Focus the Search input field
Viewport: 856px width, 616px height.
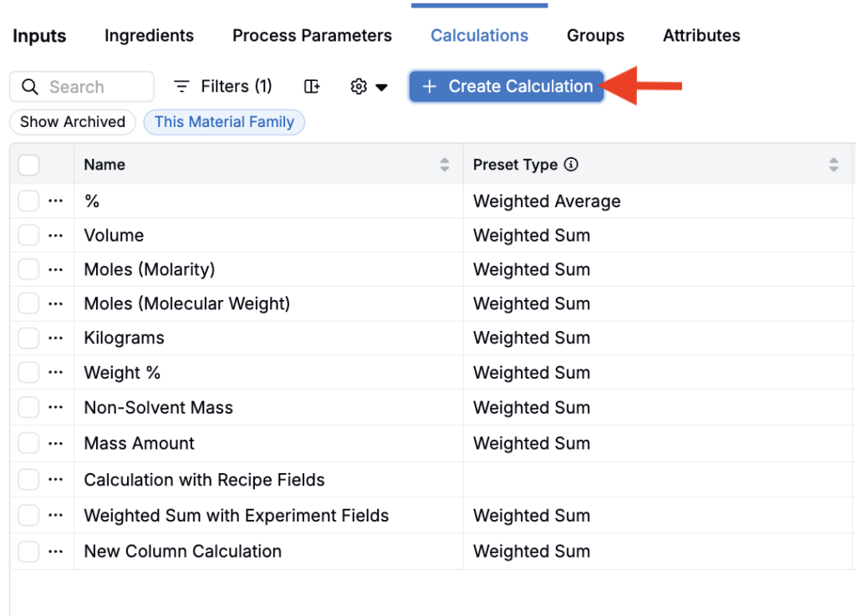(x=82, y=87)
